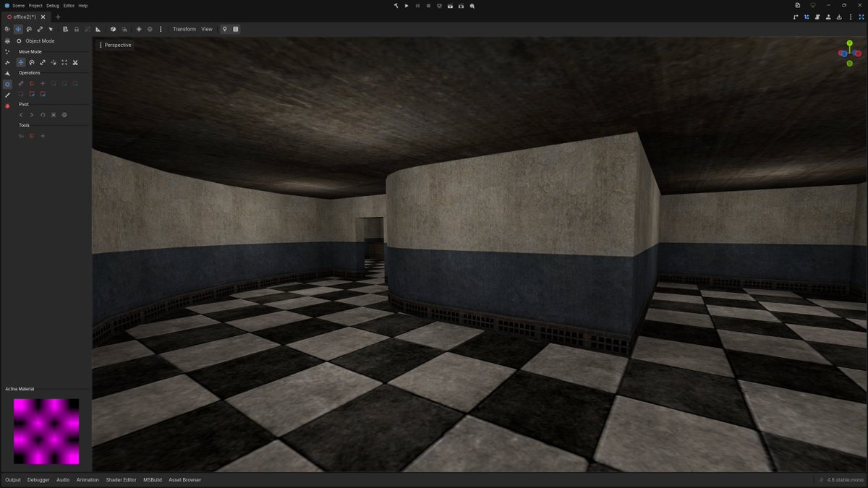Open the Shader Editor bottom panel
This screenshot has height=488, width=868.
point(121,480)
